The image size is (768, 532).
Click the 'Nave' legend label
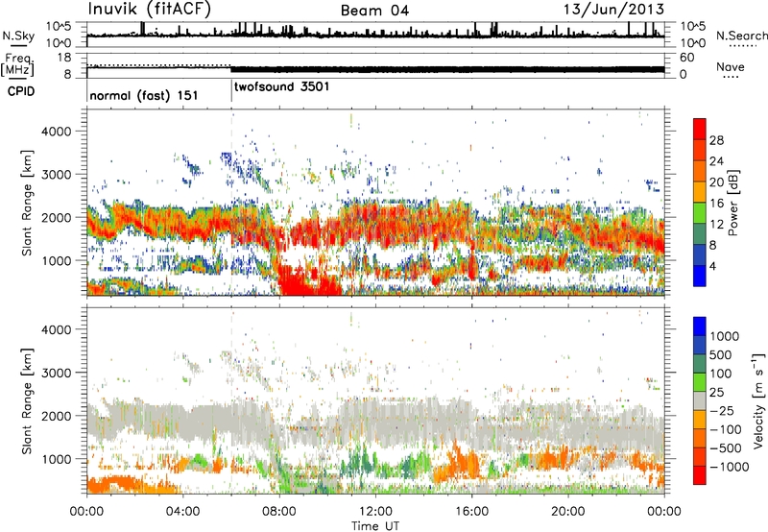(x=731, y=66)
